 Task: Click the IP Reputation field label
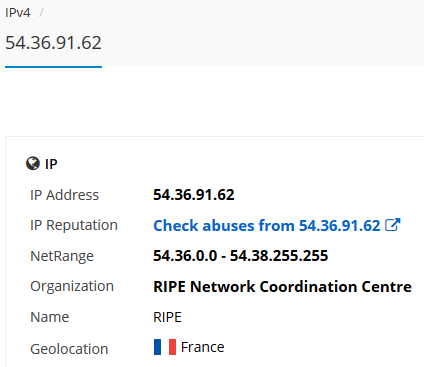point(74,225)
